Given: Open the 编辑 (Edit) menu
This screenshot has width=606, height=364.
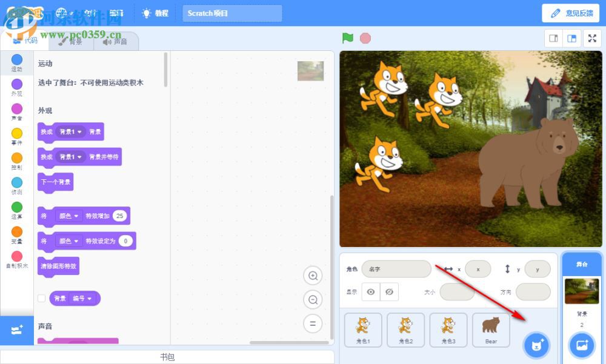Looking at the screenshot, I should pyautogui.click(x=116, y=12).
